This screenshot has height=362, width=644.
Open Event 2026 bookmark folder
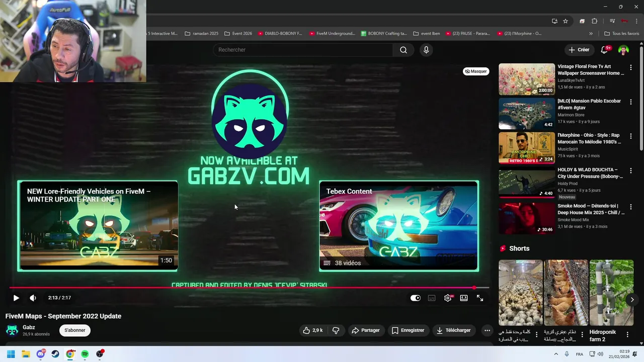pos(238,34)
